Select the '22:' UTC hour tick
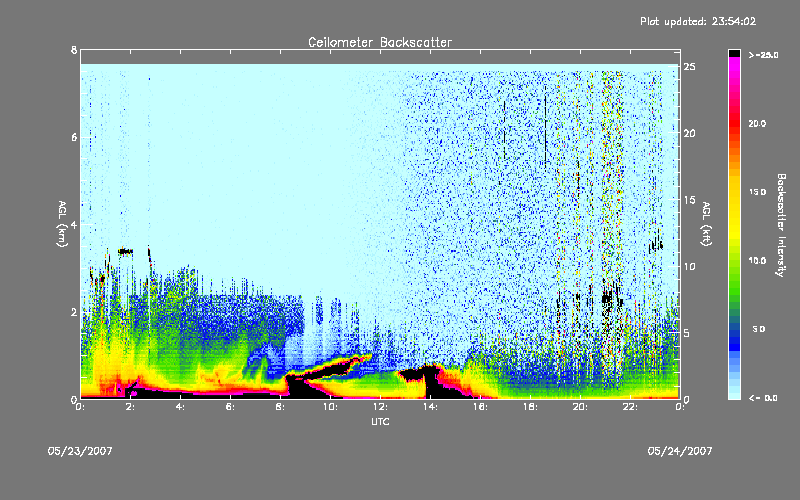Image resolution: width=800 pixels, height=500 pixels. [x=630, y=407]
